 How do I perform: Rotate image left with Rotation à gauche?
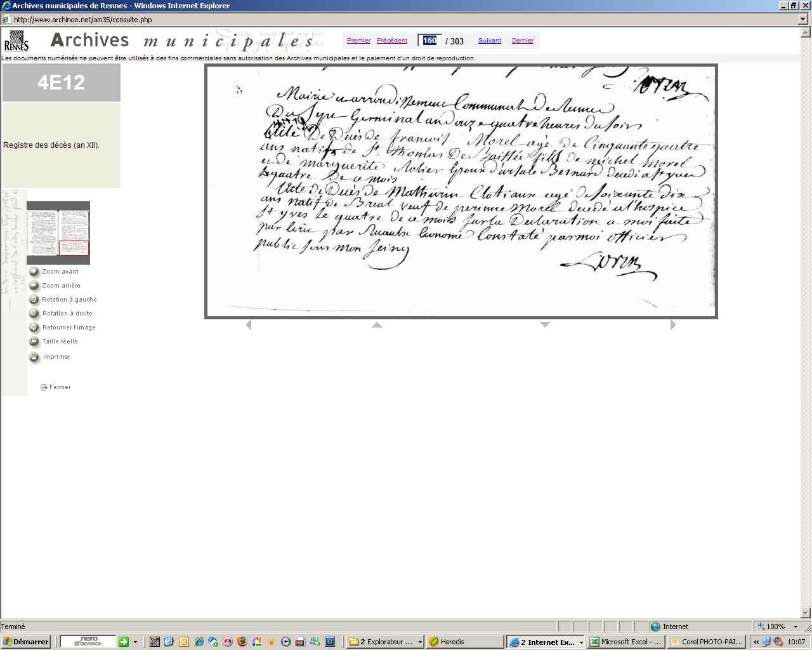[34, 300]
